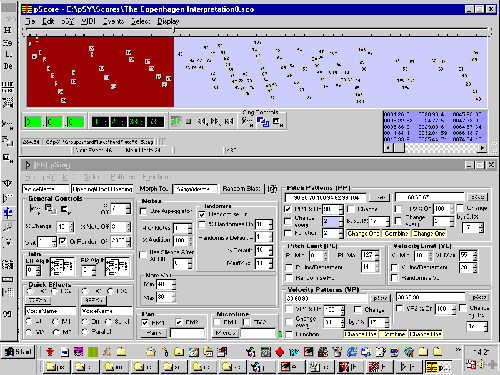Click the Note Vel Max stepper arrows
This screenshot has height=375, width=500.
tap(173, 297)
